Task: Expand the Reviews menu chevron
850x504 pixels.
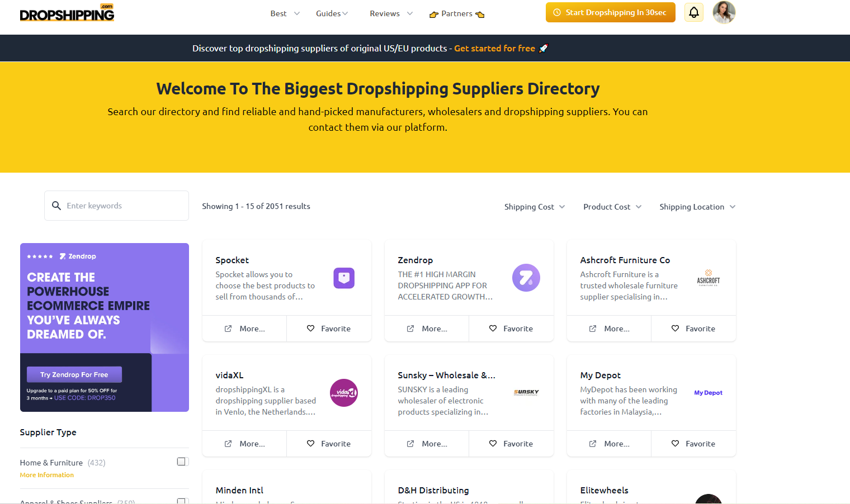Action: pyautogui.click(x=410, y=13)
